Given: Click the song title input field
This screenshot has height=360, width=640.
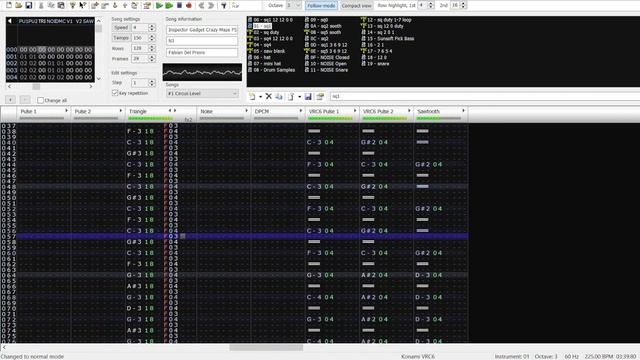Looking at the screenshot, I should (202, 30).
